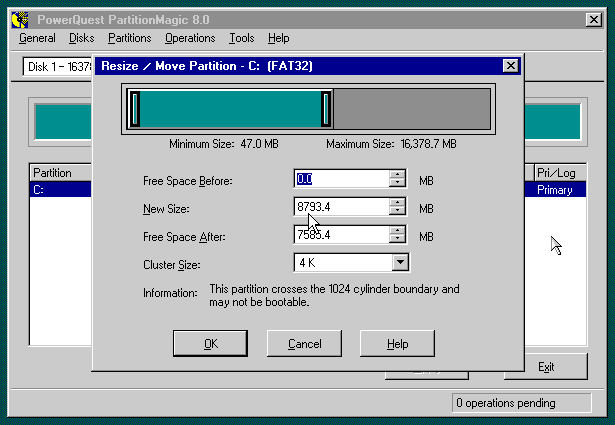
Task: Click the Exit button in main window
Action: (546, 367)
